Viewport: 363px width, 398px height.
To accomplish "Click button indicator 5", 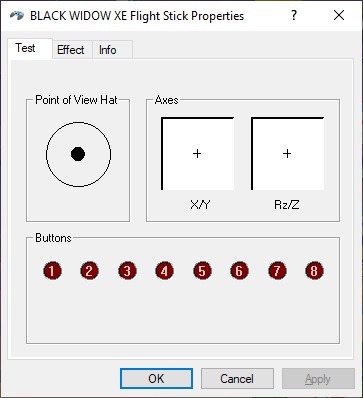I will pyautogui.click(x=202, y=271).
